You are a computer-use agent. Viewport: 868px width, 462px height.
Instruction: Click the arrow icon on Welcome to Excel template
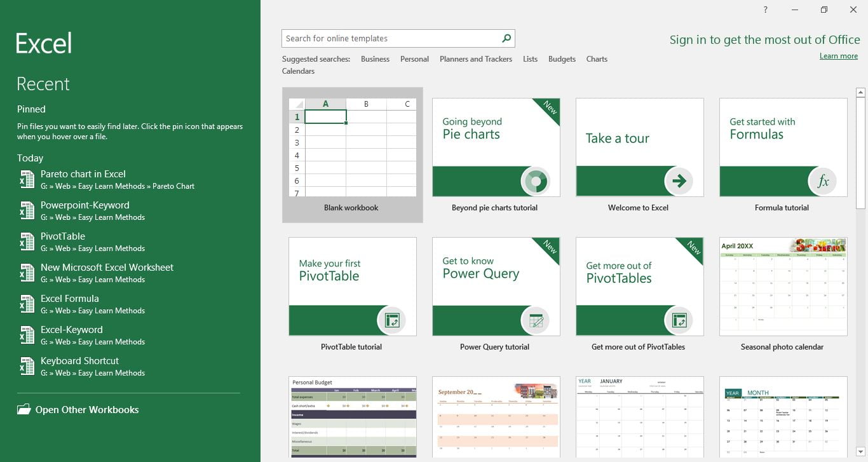coord(679,180)
